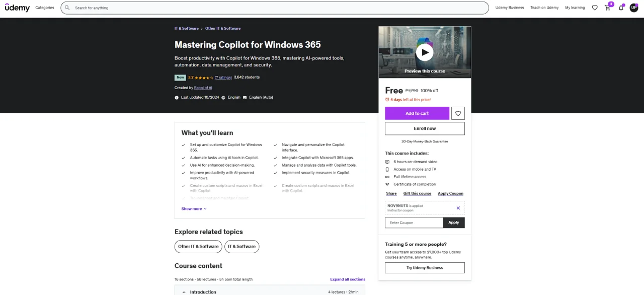Click the coupon Apply button
This screenshot has height=295, width=644.
[454, 223]
